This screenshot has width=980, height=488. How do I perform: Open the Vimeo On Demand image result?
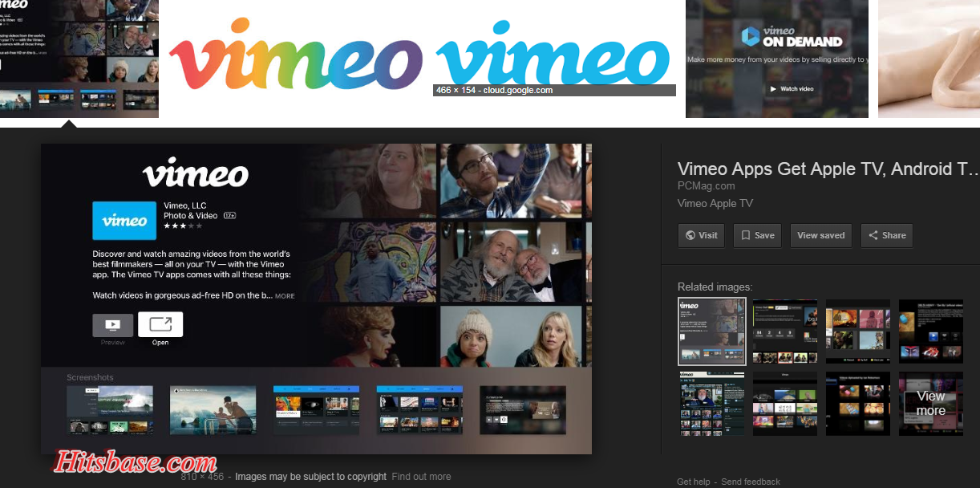click(777, 59)
